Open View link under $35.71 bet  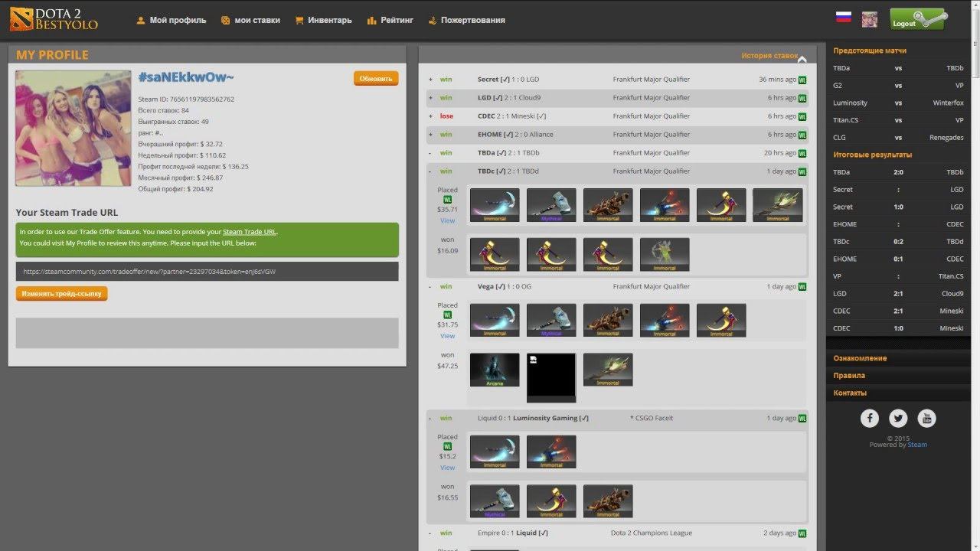point(448,220)
